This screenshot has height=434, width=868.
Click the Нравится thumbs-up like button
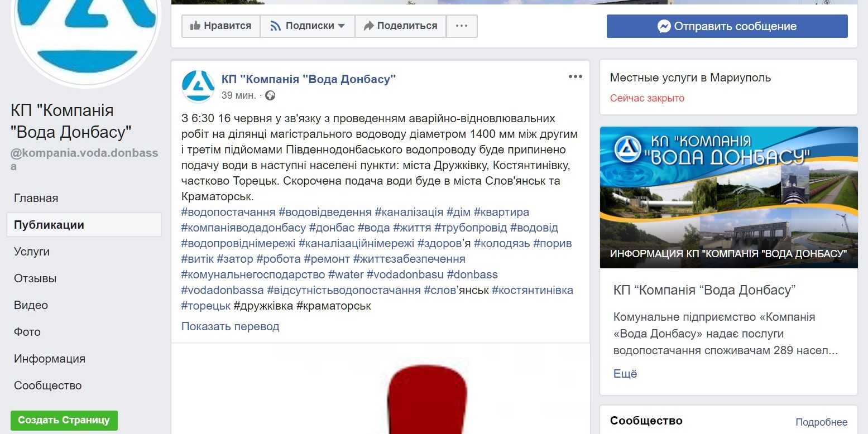pyautogui.click(x=220, y=26)
